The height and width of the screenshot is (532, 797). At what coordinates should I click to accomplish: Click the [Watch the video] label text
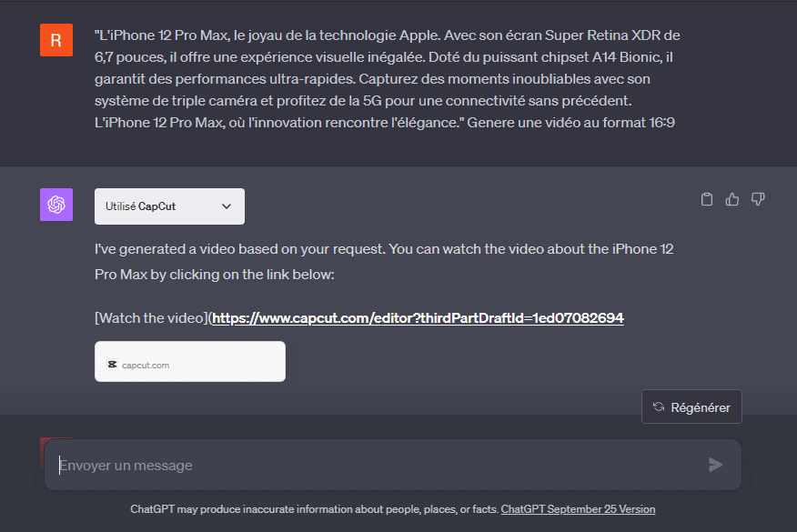(151, 318)
